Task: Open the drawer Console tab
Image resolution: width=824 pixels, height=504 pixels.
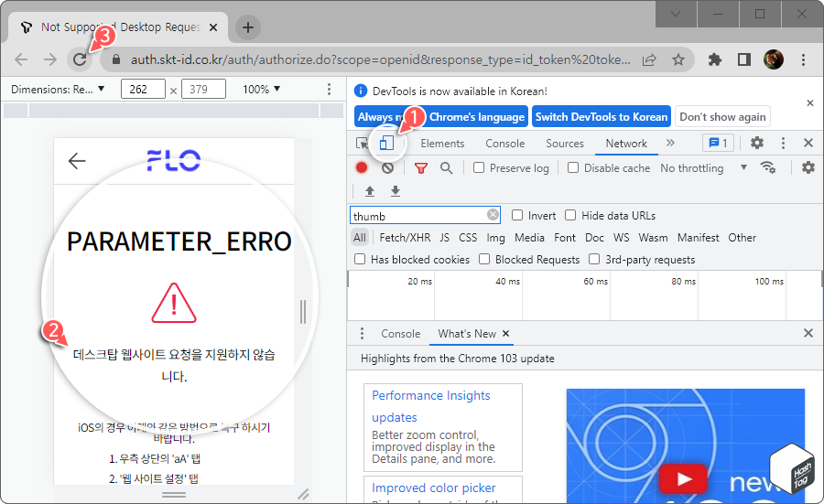Action: click(x=400, y=334)
